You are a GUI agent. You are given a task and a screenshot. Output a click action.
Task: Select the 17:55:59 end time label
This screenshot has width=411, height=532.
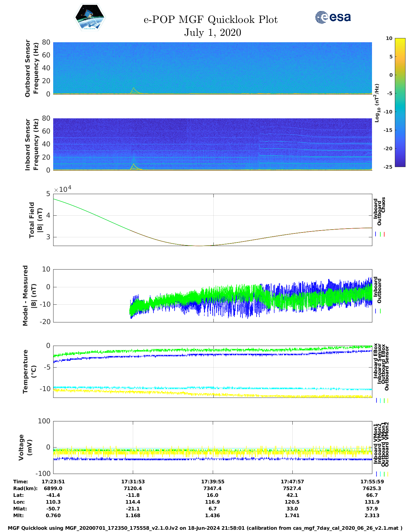click(x=372, y=481)
